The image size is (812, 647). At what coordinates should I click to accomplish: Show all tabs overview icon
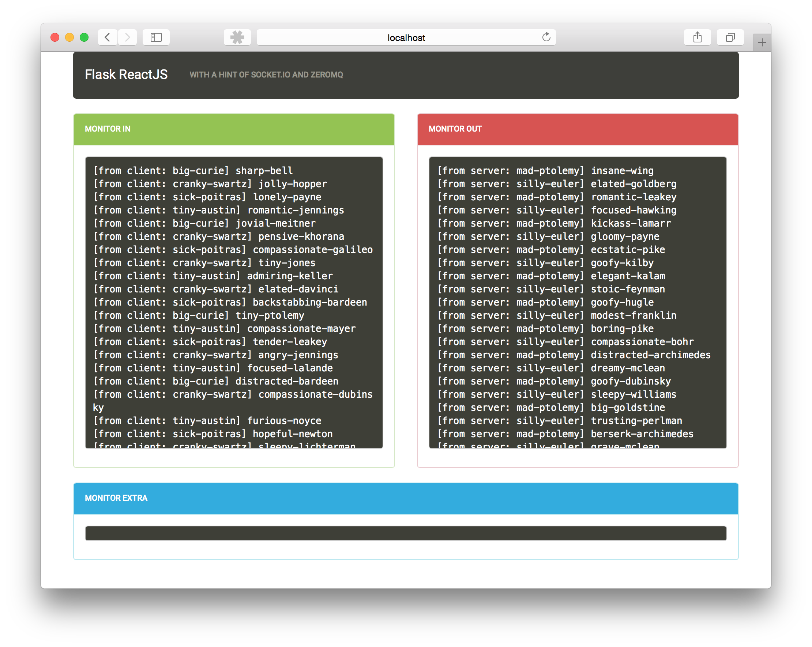pos(730,37)
